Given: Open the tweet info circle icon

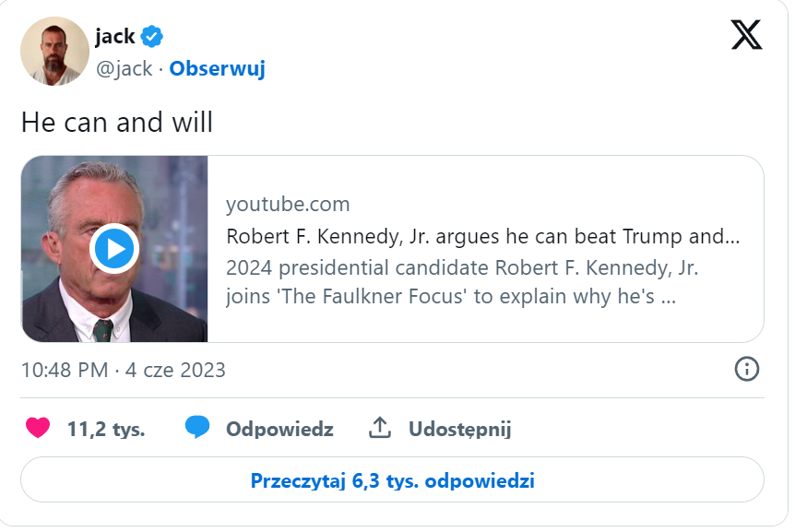Looking at the screenshot, I should [x=747, y=369].
